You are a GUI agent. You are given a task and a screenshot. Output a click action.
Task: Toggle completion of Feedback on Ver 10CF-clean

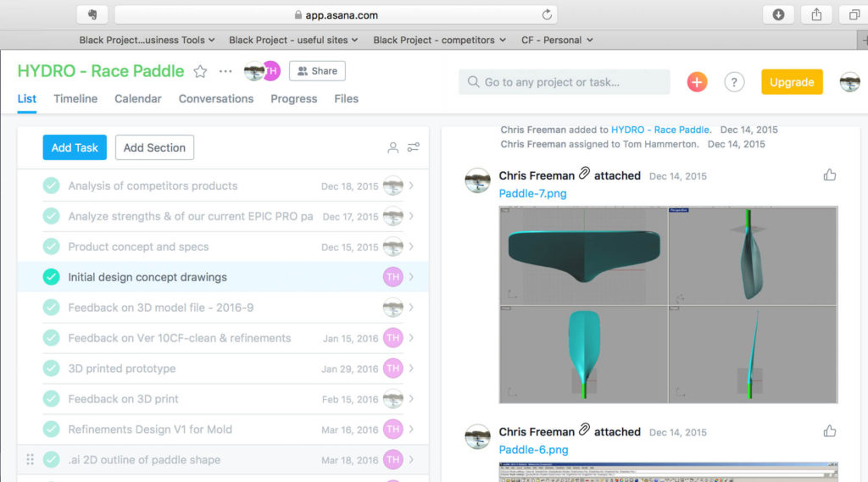pos(51,337)
